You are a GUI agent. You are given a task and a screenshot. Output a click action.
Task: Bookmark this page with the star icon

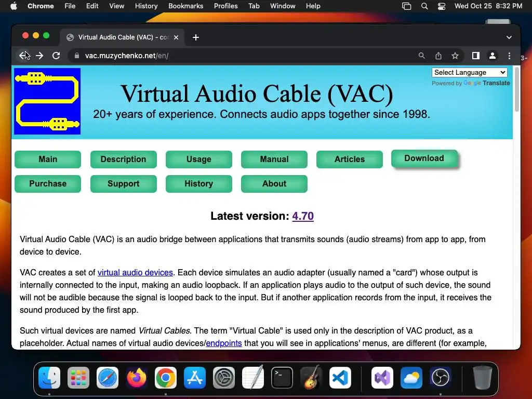[x=455, y=56]
